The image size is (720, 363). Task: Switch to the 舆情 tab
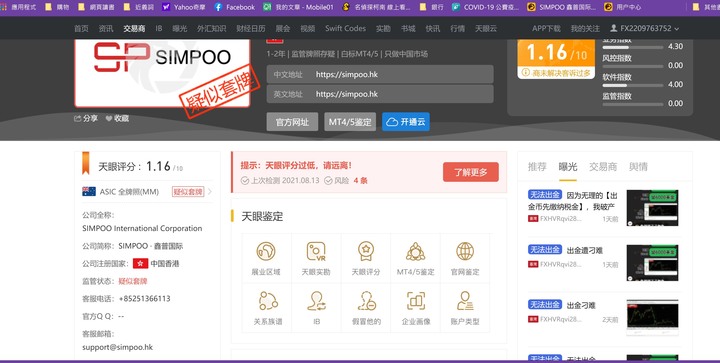(638, 167)
